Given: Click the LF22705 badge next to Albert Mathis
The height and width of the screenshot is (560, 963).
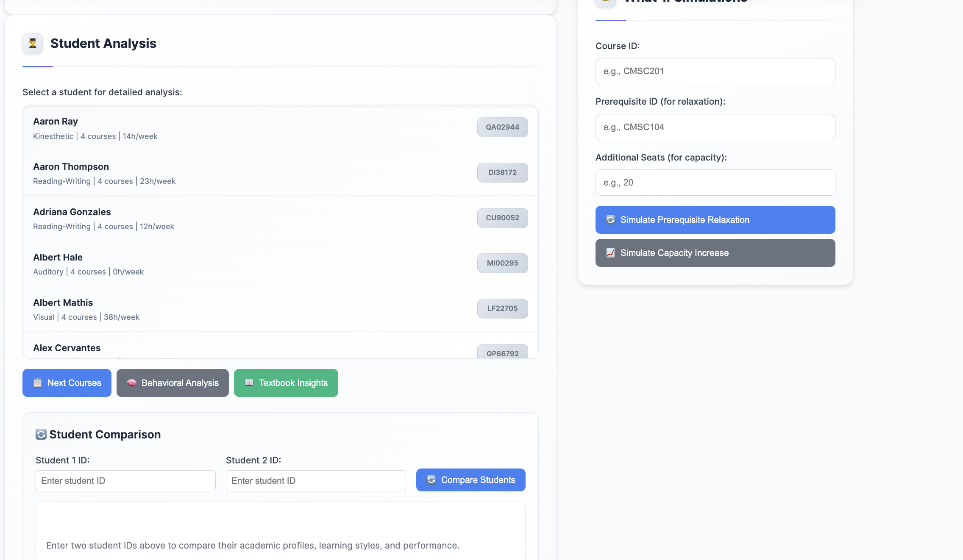Looking at the screenshot, I should 502,308.
